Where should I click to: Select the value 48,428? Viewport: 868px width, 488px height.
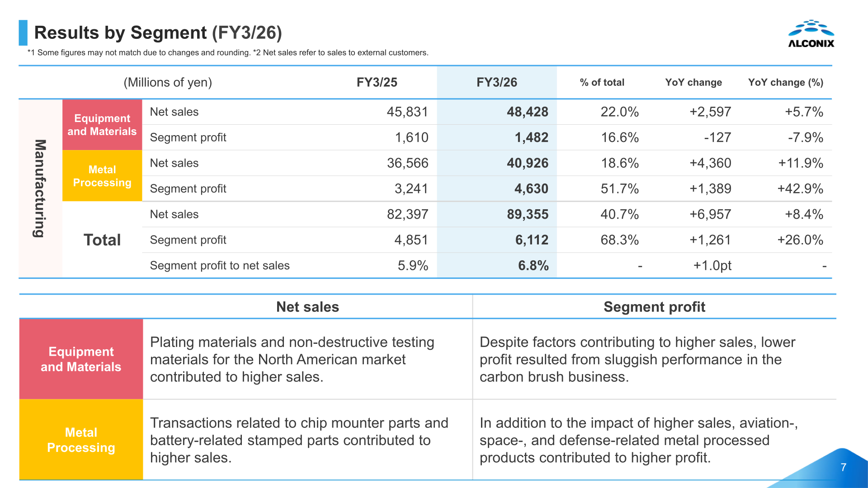527,112
